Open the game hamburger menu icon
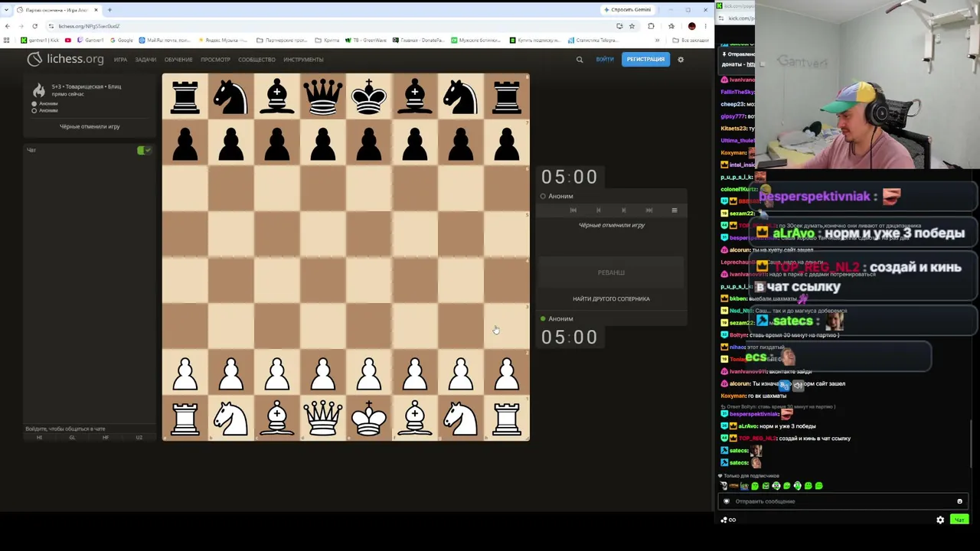 click(675, 210)
